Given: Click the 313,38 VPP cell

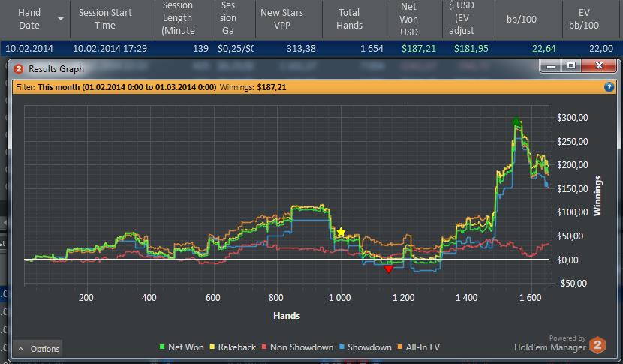Looking at the screenshot, I should click(x=301, y=49).
